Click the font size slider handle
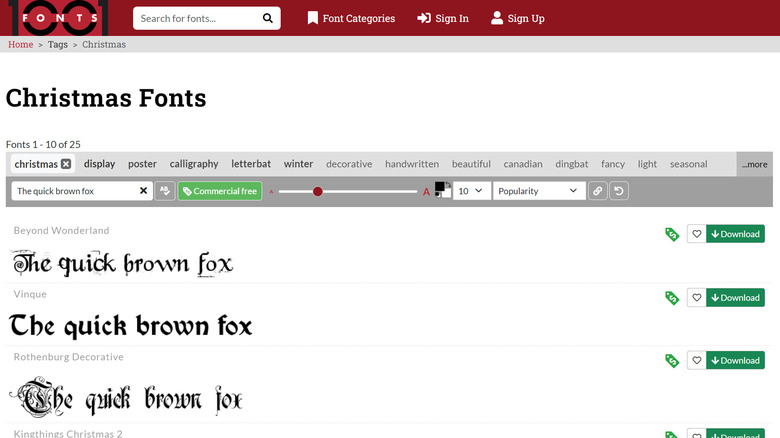 click(318, 191)
